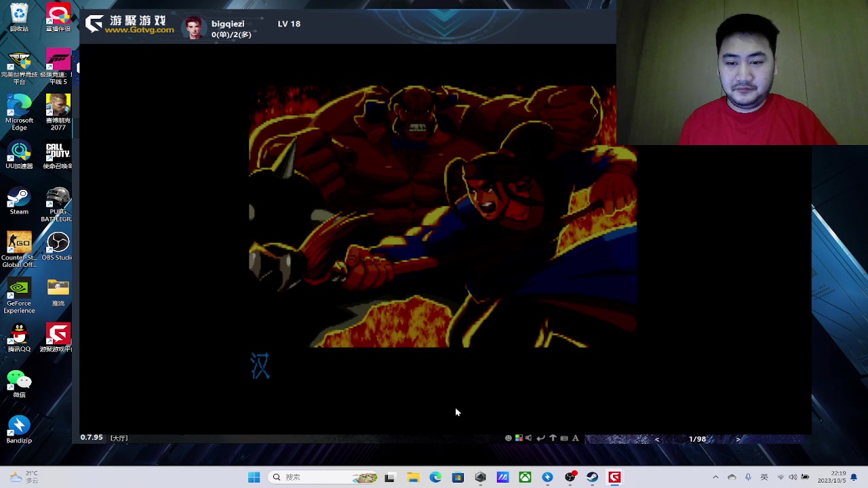Switch input method via 英 indicator

[764, 477]
